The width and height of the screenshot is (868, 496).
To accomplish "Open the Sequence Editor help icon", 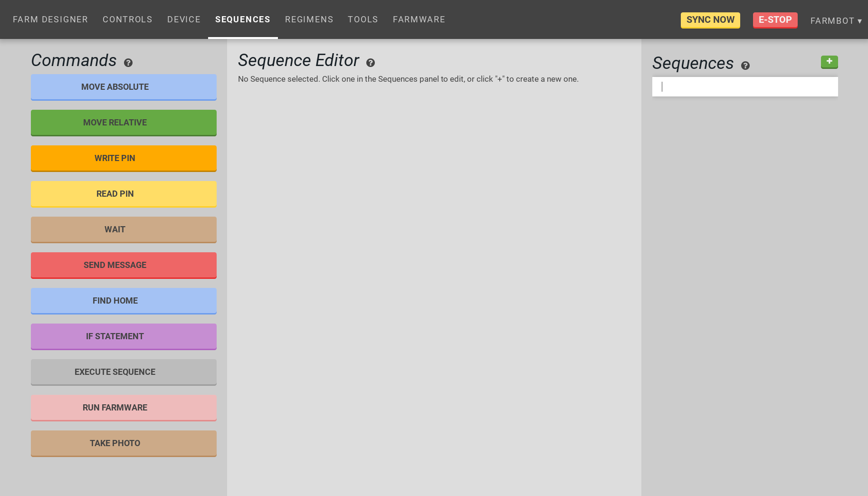I will [371, 62].
